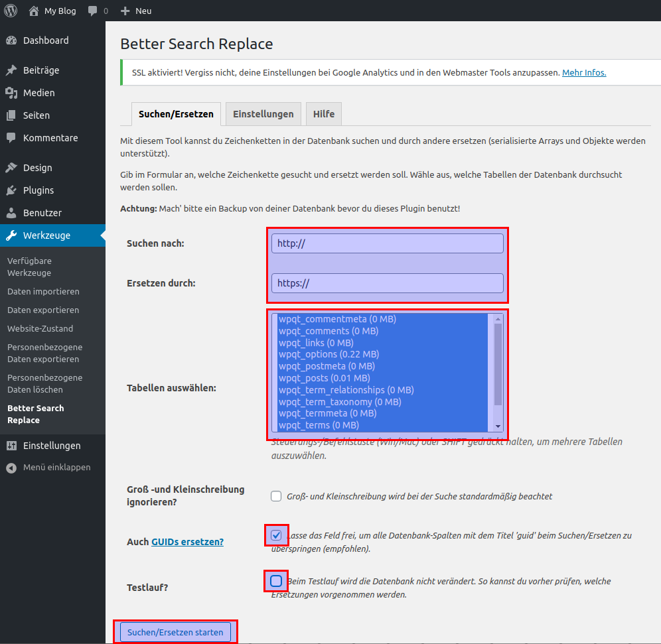Click the Kommentare speech bubble icon
Viewport: 661px width, 644px height.
tap(11, 138)
